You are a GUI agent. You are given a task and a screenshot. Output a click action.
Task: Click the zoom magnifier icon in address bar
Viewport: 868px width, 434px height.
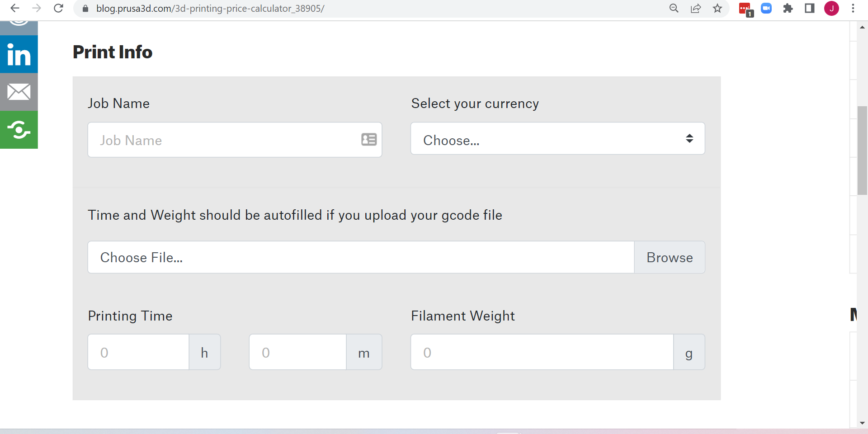[x=674, y=8]
